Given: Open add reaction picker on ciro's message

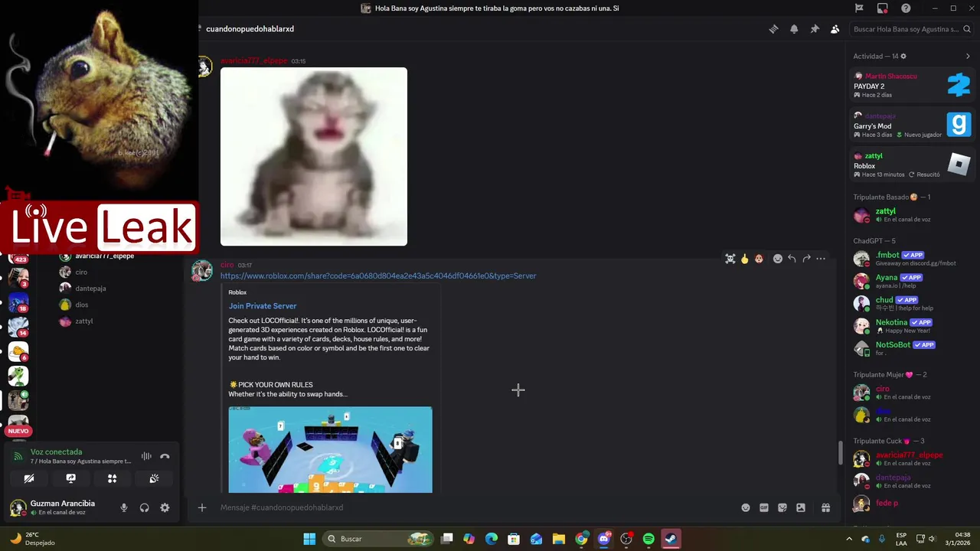Looking at the screenshot, I should pos(778,259).
